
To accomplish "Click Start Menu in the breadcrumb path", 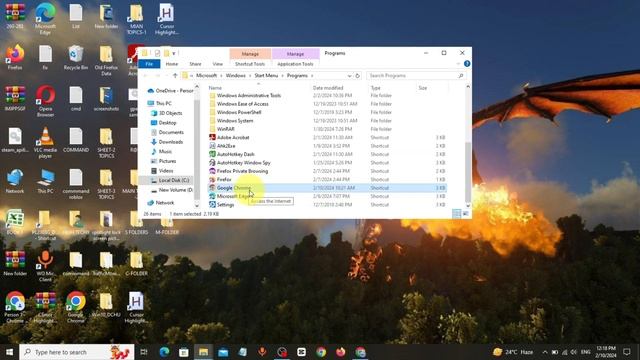I will (266, 76).
